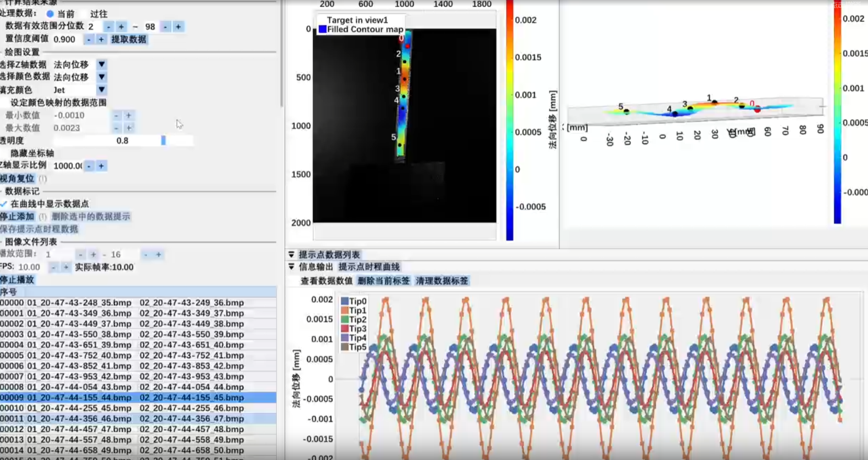
Task: Increase the FPS 10.00 value
Action: (x=66, y=267)
